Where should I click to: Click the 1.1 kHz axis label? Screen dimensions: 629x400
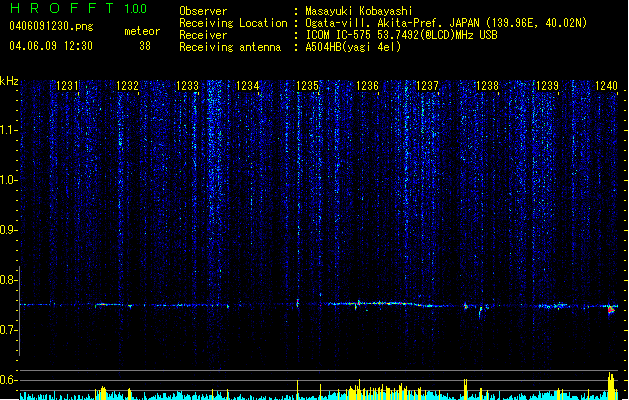[8, 130]
